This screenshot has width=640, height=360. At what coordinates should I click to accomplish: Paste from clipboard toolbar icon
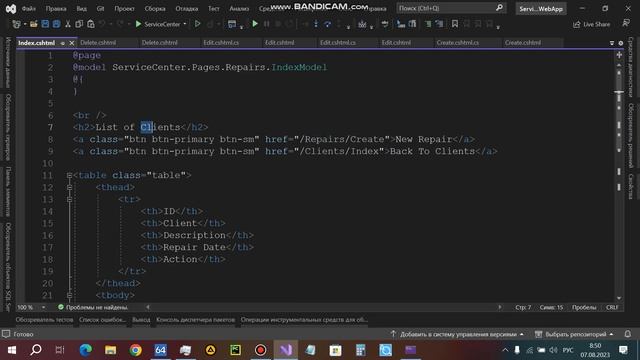pos(91,24)
